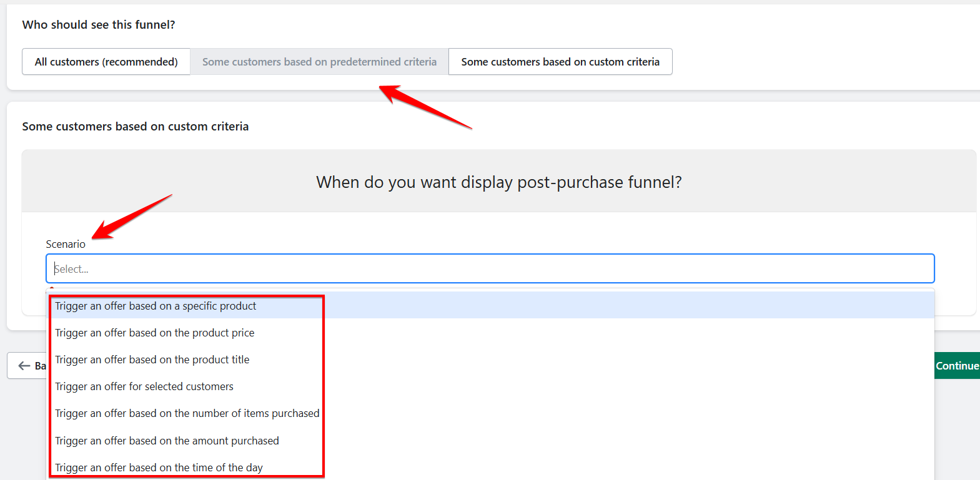This screenshot has height=480, width=980.
Task: Select Some customers based on custom criteria button
Action: coord(560,62)
